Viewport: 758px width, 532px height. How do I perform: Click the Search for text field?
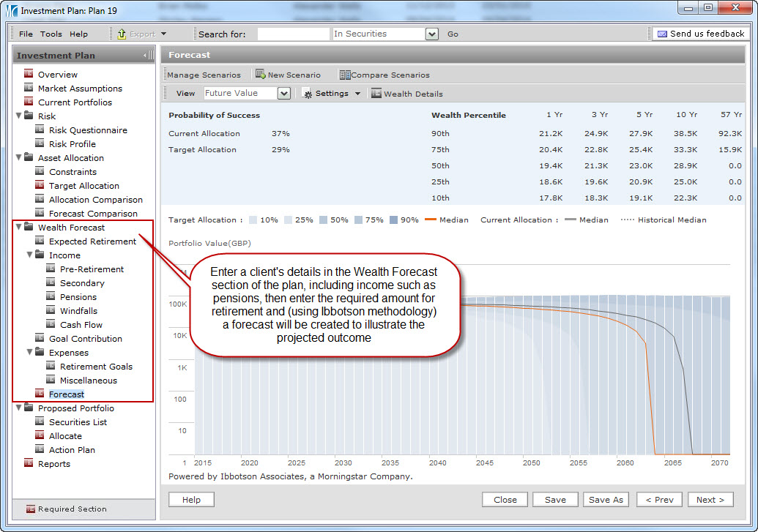(293, 34)
